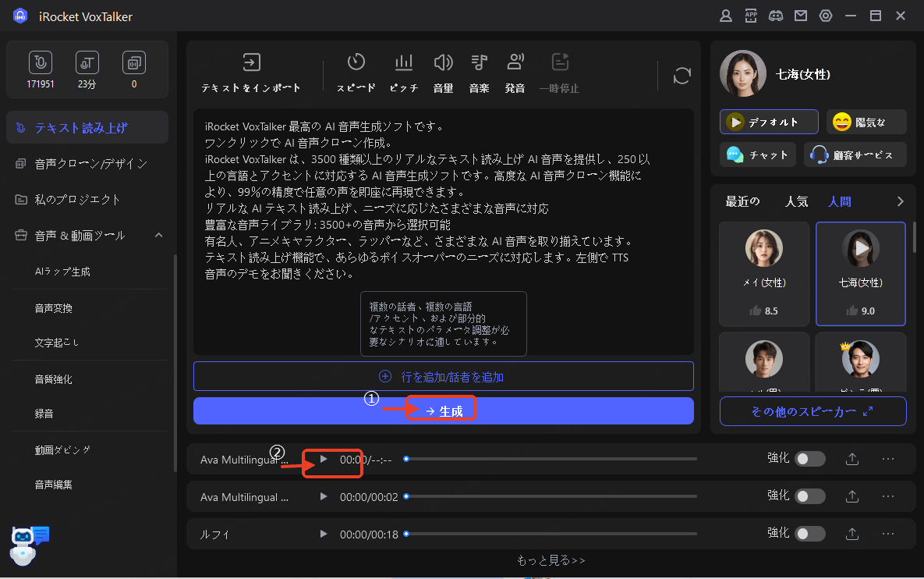Export the 00:00/00:02 Ava Multilingual audio
Screen dimensions: 924x579
pyautogui.click(x=852, y=496)
